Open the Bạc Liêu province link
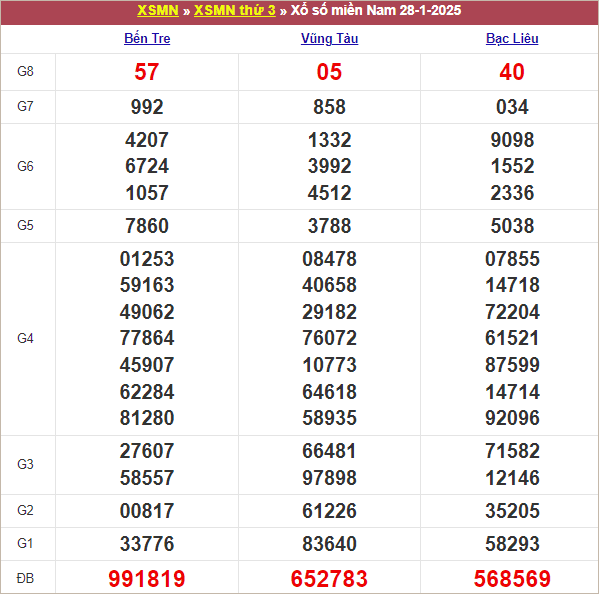 tap(512, 38)
